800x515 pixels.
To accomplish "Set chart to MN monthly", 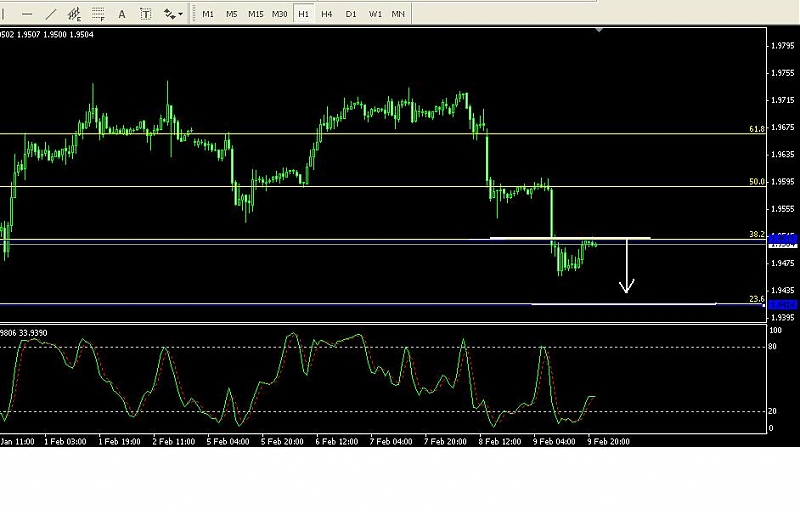I will pyautogui.click(x=399, y=14).
